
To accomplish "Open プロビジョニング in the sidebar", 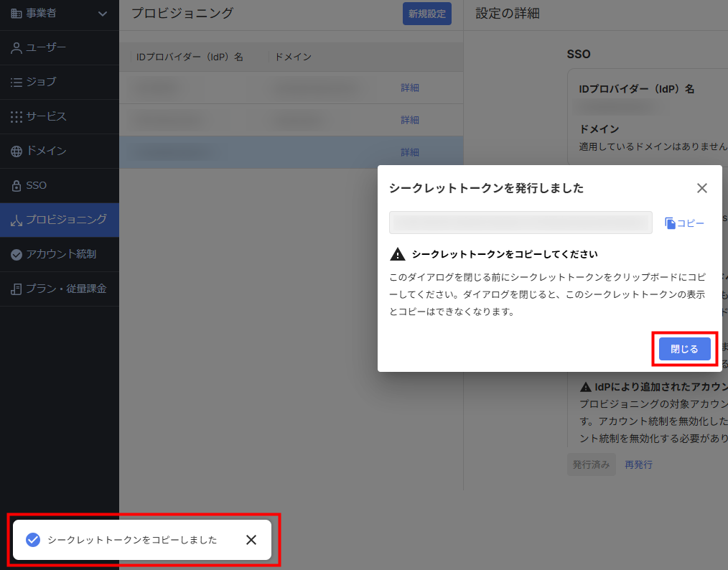I will coord(60,220).
